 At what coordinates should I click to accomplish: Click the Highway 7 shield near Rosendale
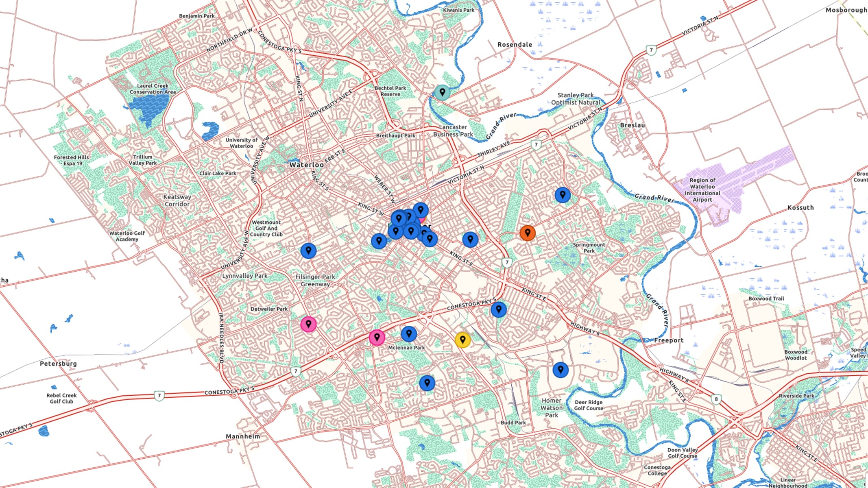(651, 50)
